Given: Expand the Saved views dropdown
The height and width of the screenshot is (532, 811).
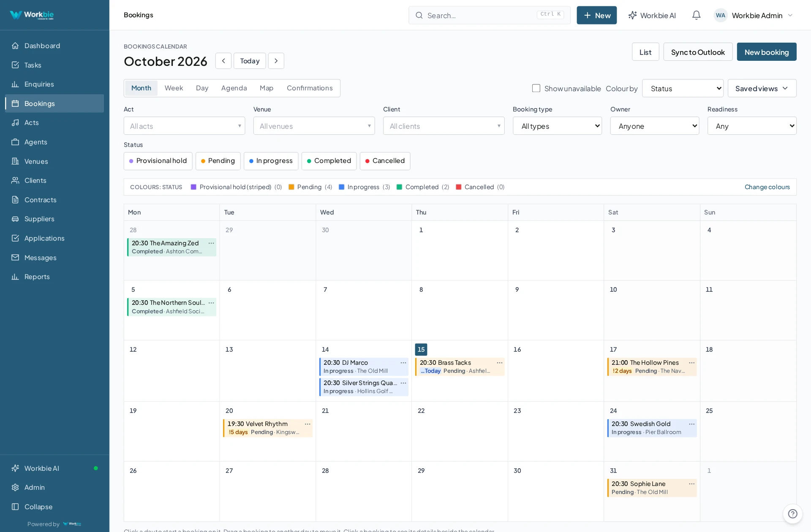Looking at the screenshot, I should coord(762,88).
